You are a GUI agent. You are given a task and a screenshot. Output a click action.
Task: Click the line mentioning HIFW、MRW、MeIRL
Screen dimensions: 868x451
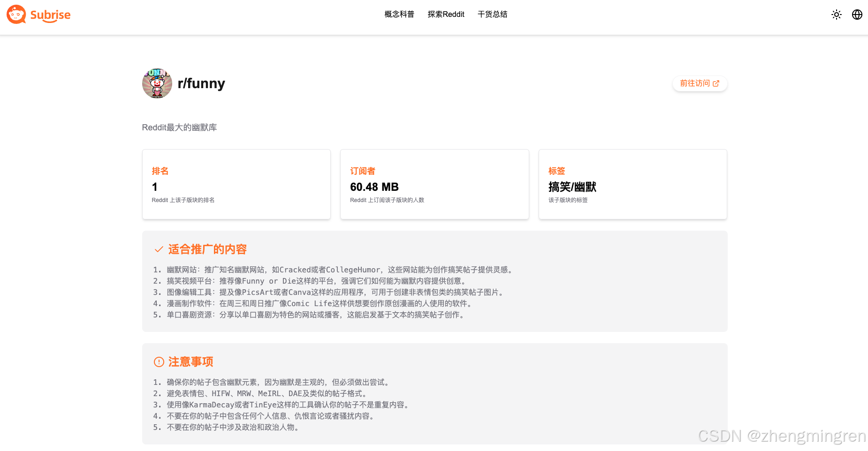click(261, 394)
